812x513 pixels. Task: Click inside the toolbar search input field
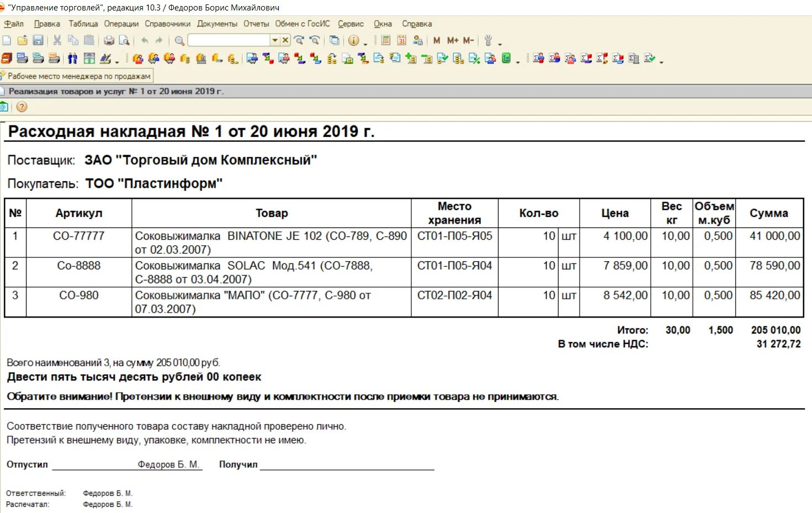[229, 40]
